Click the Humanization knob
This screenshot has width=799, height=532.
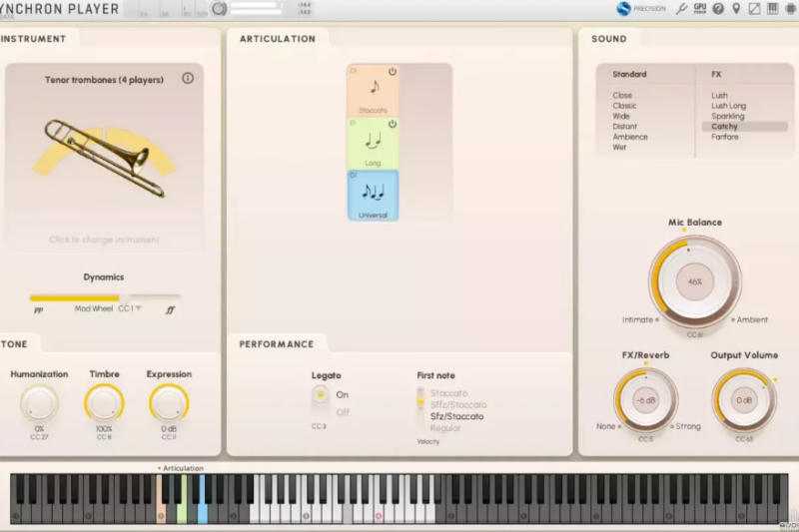(39, 403)
